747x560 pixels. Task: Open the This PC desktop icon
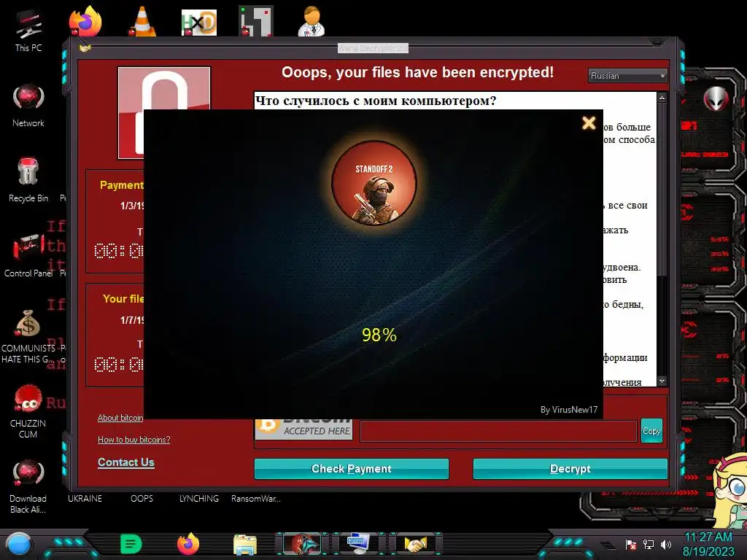pos(28,30)
